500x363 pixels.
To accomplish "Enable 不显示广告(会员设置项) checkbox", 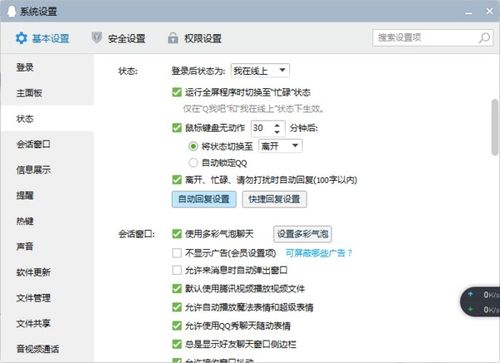I will pyautogui.click(x=177, y=253).
